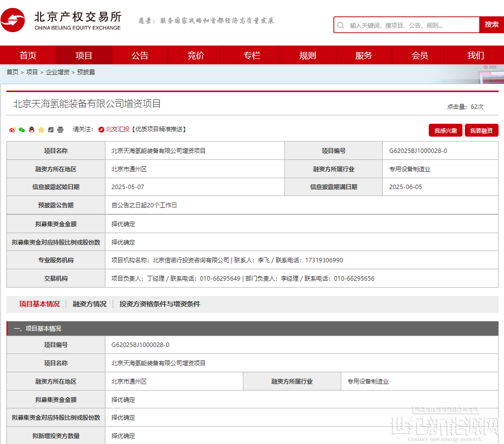Click the 我要融资 button

[x=482, y=130]
